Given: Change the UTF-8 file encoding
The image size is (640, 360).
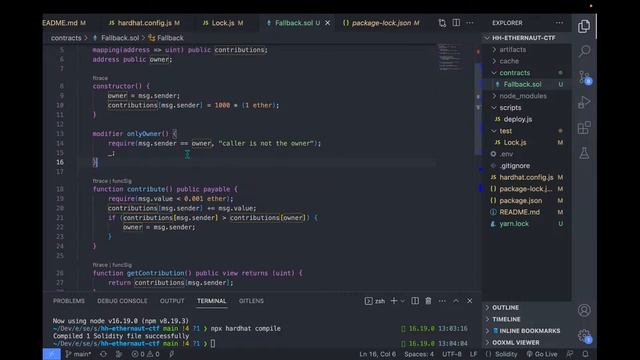Looking at the screenshot, I should click(452, 354).
